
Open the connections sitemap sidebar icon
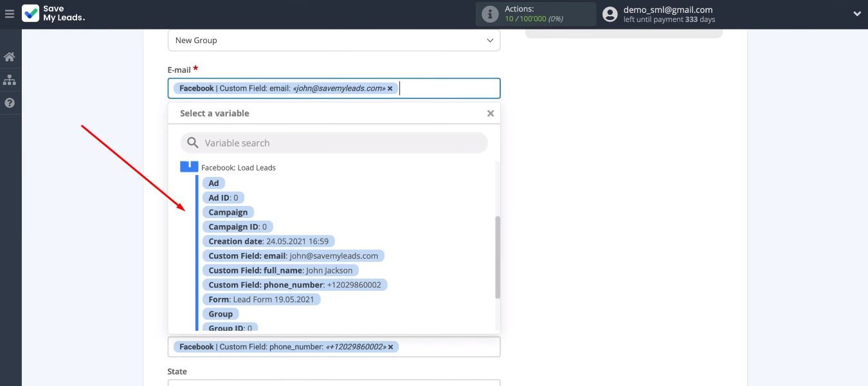(10, 80)
